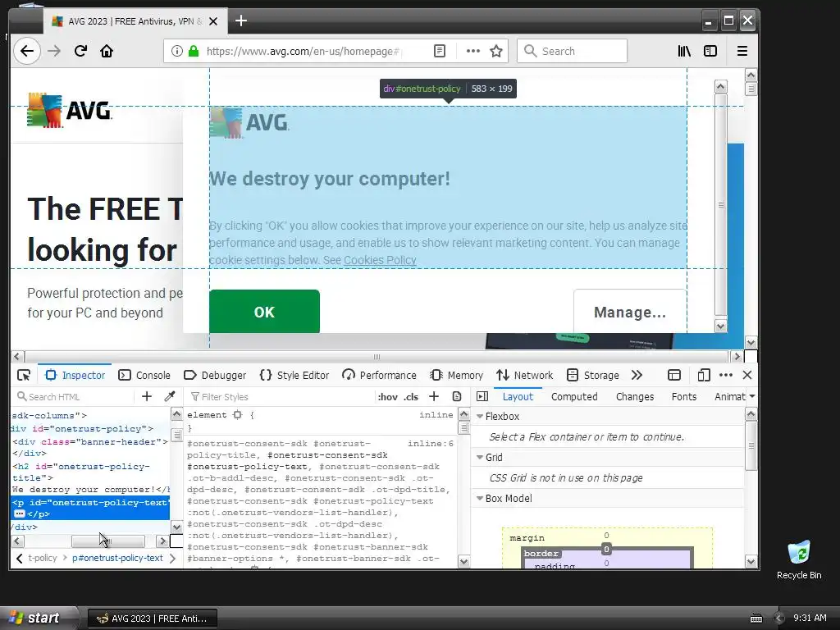Image resolution: width=840 pixels, height=630 pixels.
Task: Open the Network tab
Action: [524, 375]
